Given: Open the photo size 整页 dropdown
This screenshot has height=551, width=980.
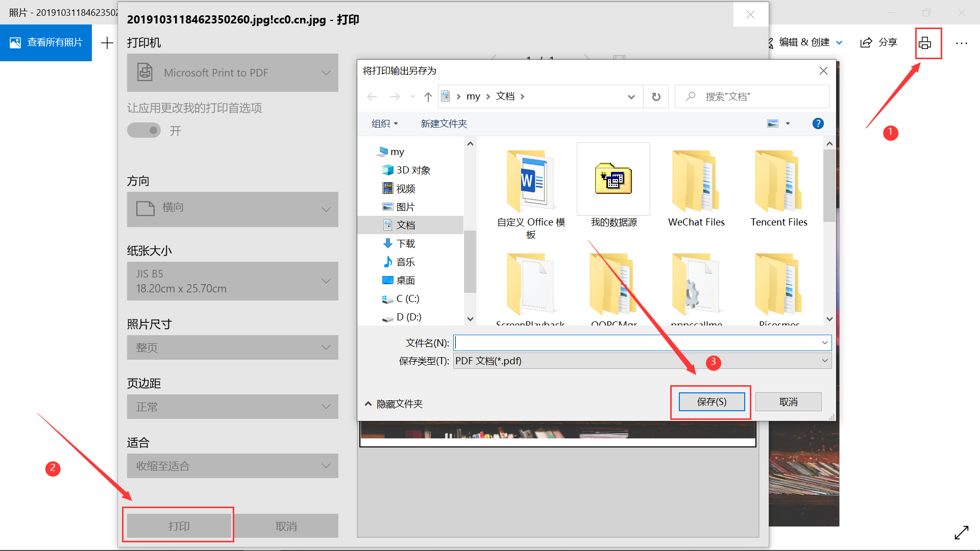Looking at the screenshot, I should point(233,347).
